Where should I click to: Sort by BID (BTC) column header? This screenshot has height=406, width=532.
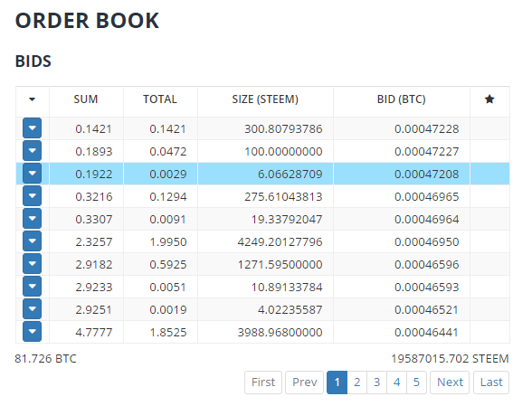[x=402, y=99]
